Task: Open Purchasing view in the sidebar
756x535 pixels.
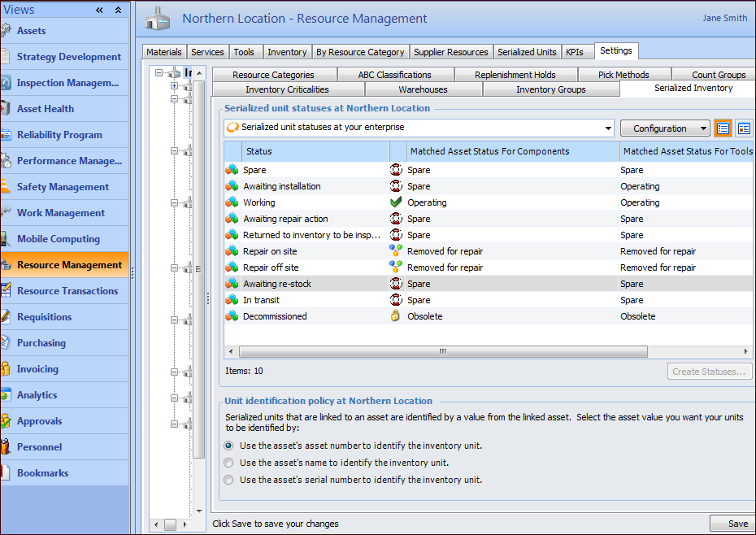Action: (x=41, y=343)
